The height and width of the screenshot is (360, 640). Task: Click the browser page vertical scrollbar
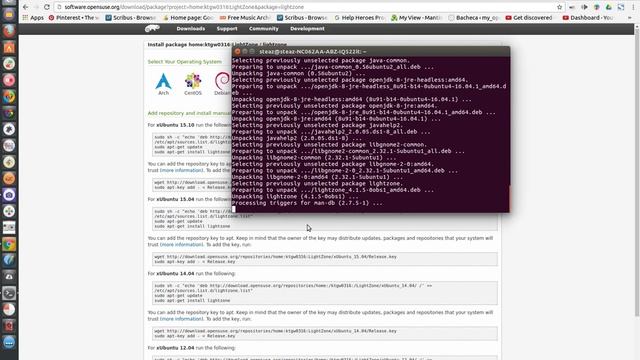(637, 170)
